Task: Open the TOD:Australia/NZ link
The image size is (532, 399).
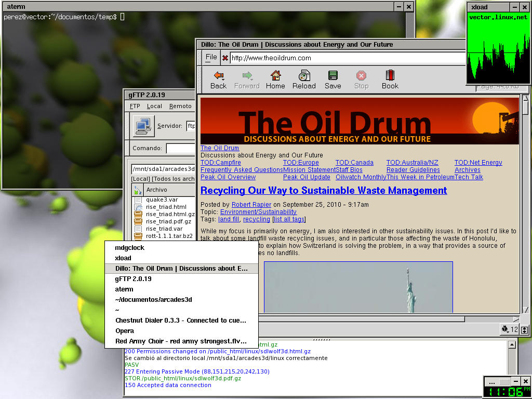Action: pyautogui.click(x=412, y=163)
